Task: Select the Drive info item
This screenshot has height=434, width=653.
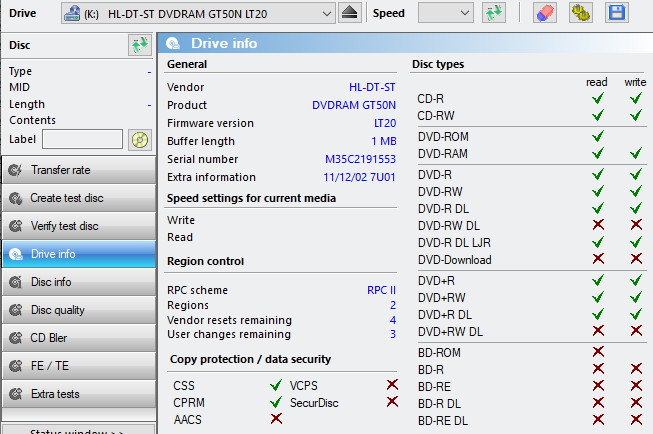Action: (79, 254)
